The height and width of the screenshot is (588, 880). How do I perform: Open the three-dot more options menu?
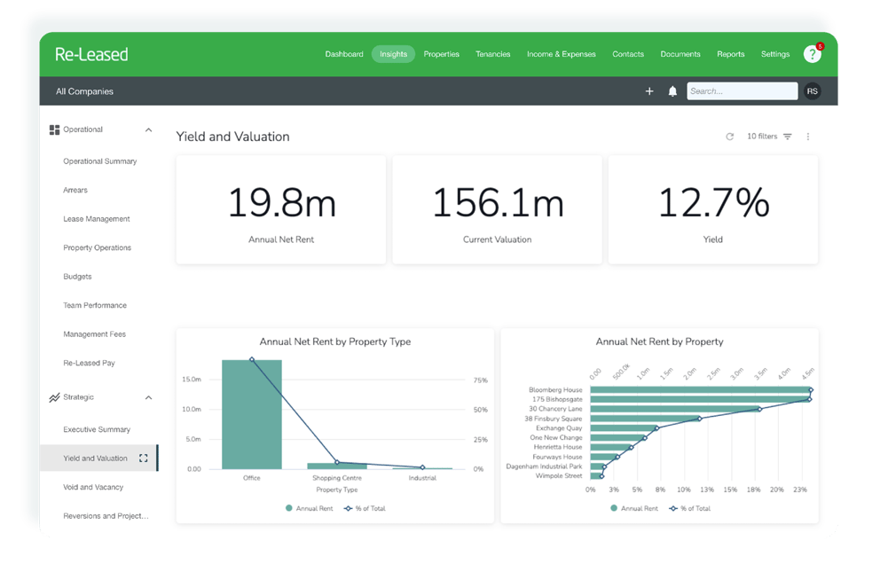[x=808, y=137]
